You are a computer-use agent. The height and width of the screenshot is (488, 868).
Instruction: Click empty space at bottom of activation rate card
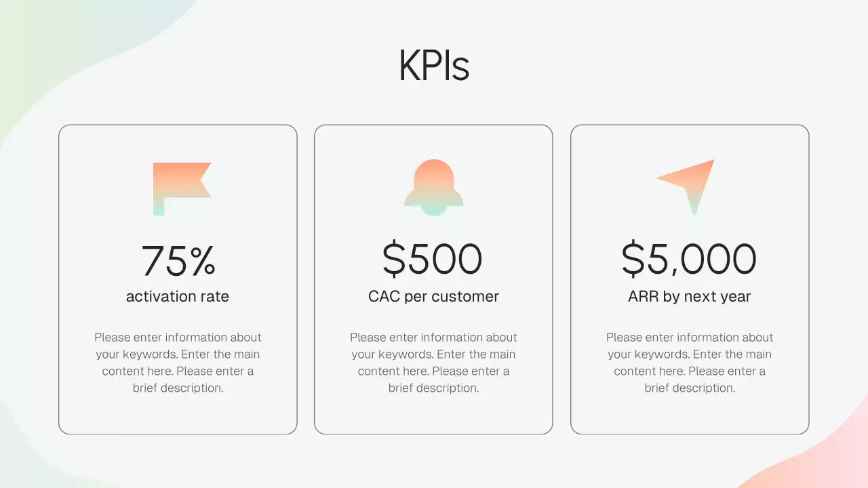tap(178, 415)
